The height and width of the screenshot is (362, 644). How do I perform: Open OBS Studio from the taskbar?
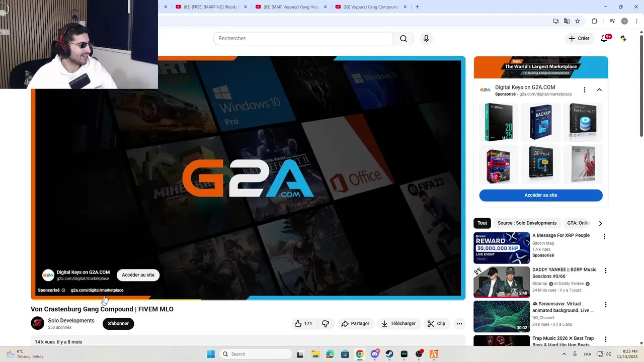[x=419, y=354]
